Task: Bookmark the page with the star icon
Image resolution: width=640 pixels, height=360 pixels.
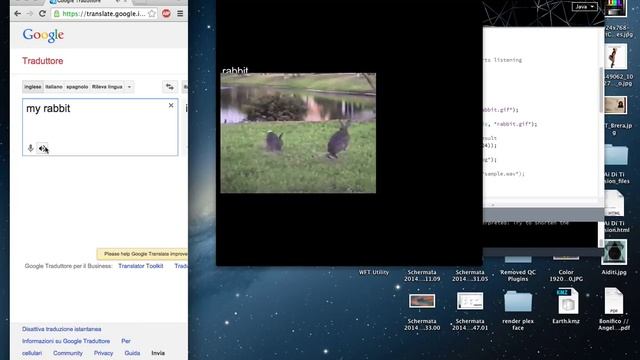Action: [x=152, y=13]
